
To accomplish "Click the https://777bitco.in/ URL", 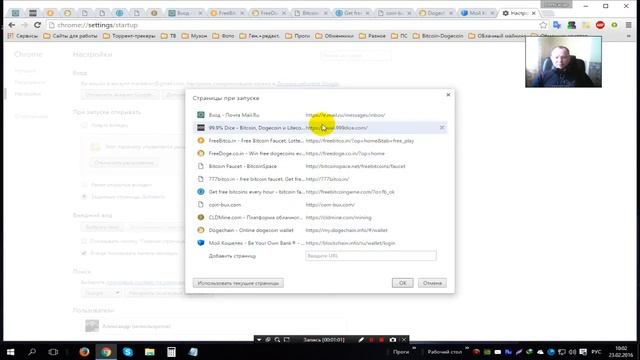I will click(327, 179).
